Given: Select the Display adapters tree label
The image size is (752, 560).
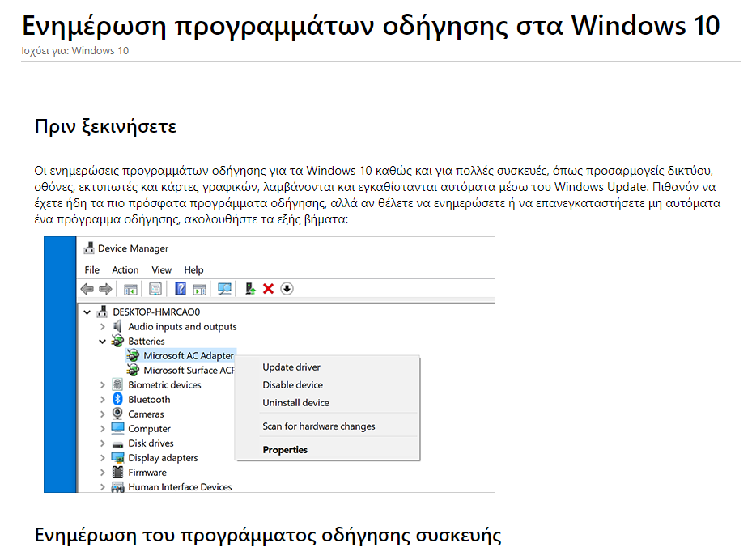Looking at the screenshot, I should click(163, 458).
